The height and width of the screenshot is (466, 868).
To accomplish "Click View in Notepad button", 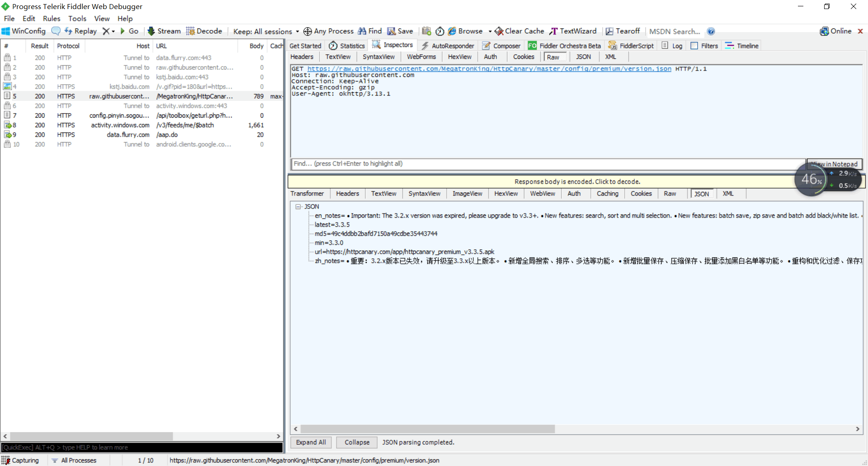I will [x=835, y=164].
